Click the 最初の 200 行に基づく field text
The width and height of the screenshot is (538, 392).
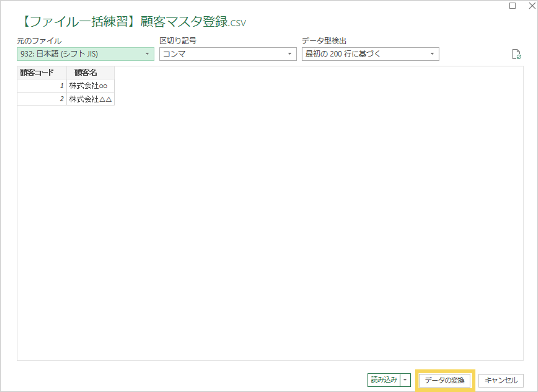coord(343,54)
